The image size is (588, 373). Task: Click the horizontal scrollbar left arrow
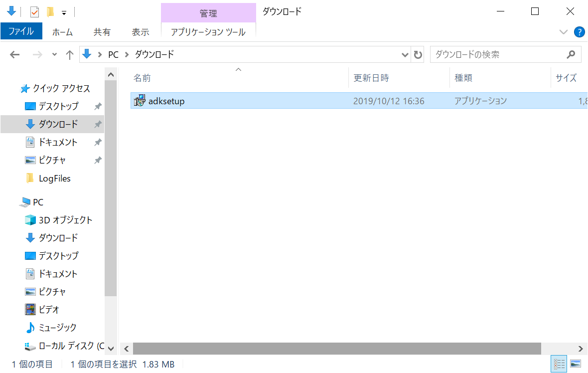click(x=127, y=349)
